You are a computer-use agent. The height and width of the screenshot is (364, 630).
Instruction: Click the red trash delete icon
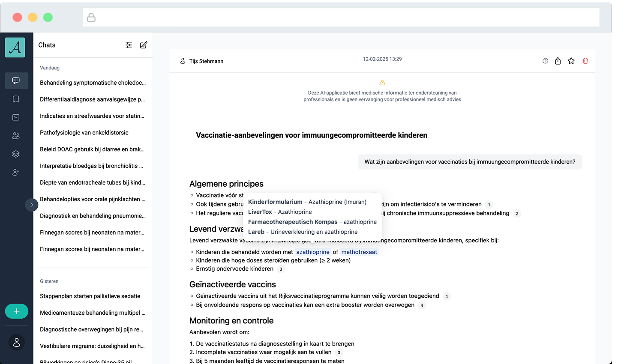[585, 61]
